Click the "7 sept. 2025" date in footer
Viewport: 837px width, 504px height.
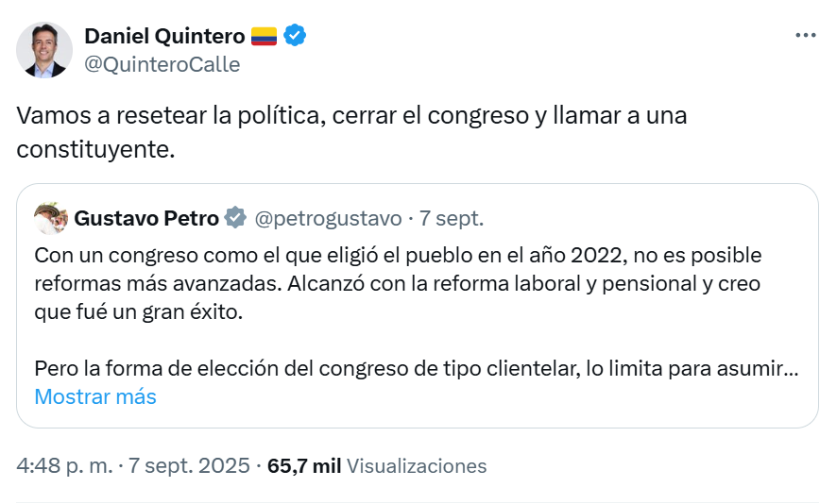pyautogui.click(x=189, y=465)
